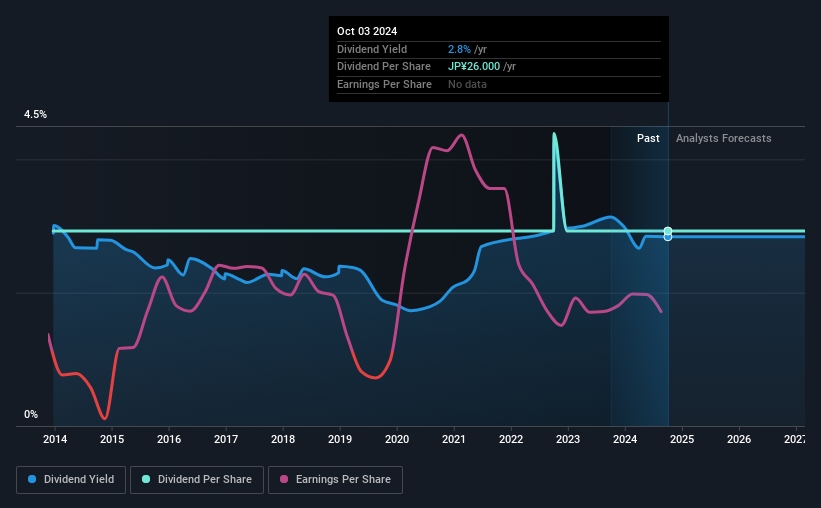The width and height of the screenshot is (821, 508).
Task: Click the 2018 x-axis label
Action: coord(283,439)
